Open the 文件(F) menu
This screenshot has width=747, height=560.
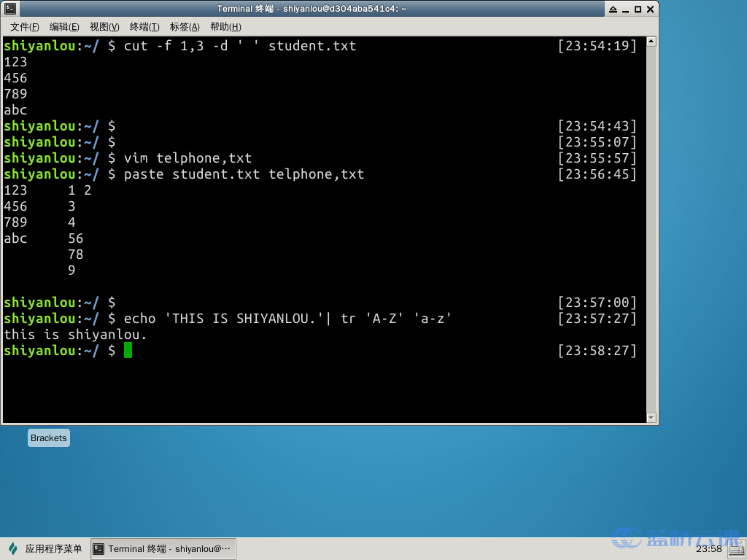[x=25, y=27]
